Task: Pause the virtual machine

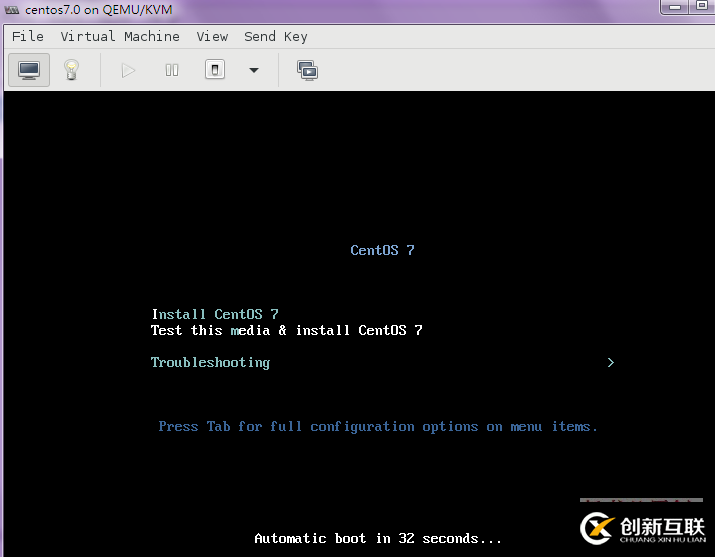Action: pyautogui.click(x=172, y=70)
